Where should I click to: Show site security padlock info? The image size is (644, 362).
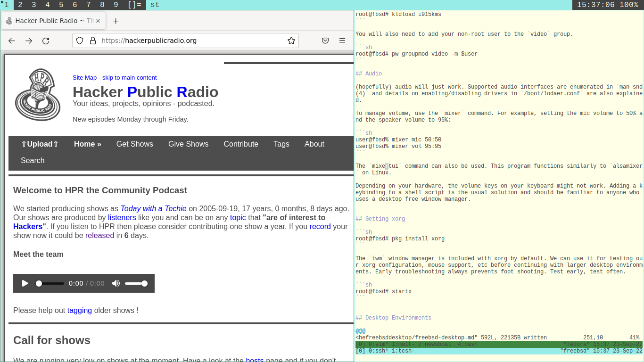tap(92, 41)
